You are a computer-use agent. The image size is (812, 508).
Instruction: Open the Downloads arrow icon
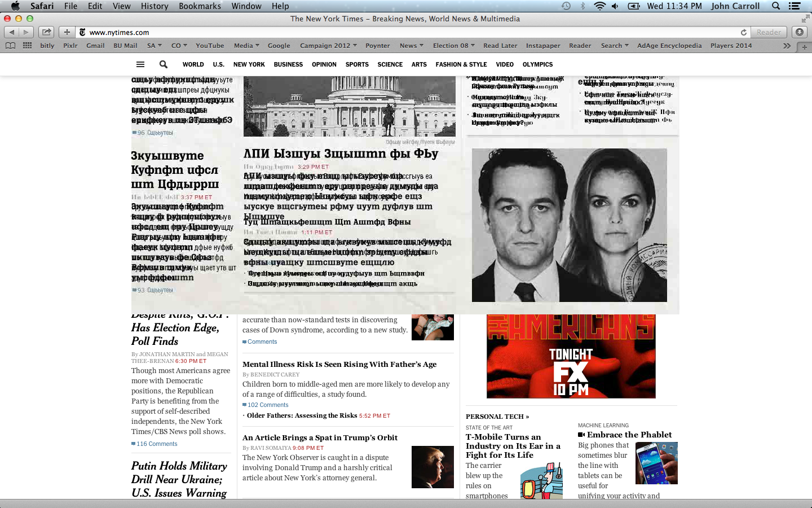click(800, 32)
